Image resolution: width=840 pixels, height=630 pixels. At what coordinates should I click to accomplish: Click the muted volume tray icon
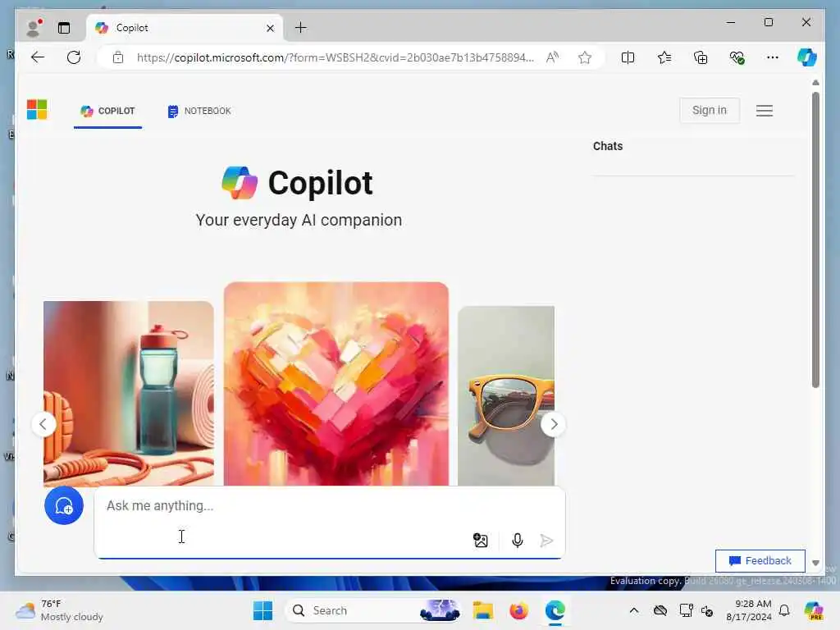point(707,610)
